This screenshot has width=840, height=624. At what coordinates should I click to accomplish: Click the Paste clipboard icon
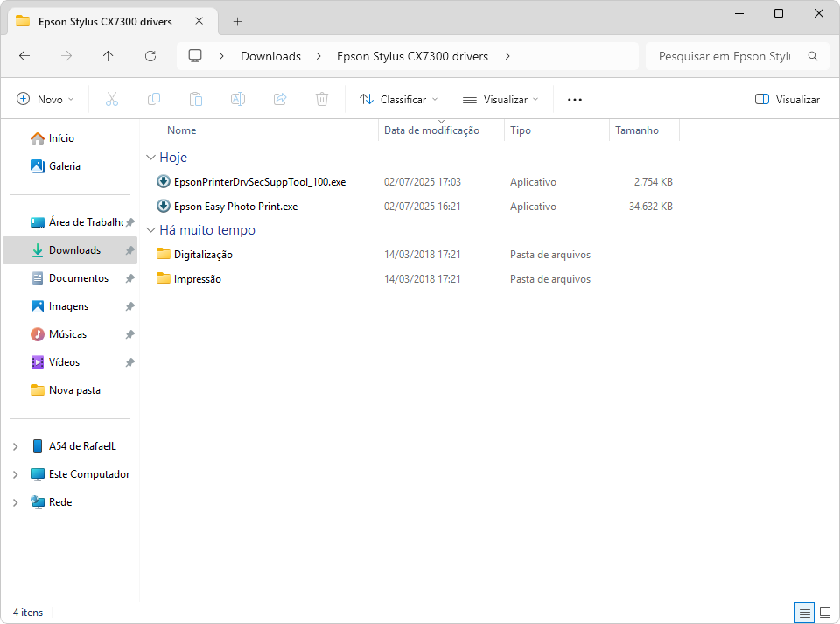coord(195,99)
